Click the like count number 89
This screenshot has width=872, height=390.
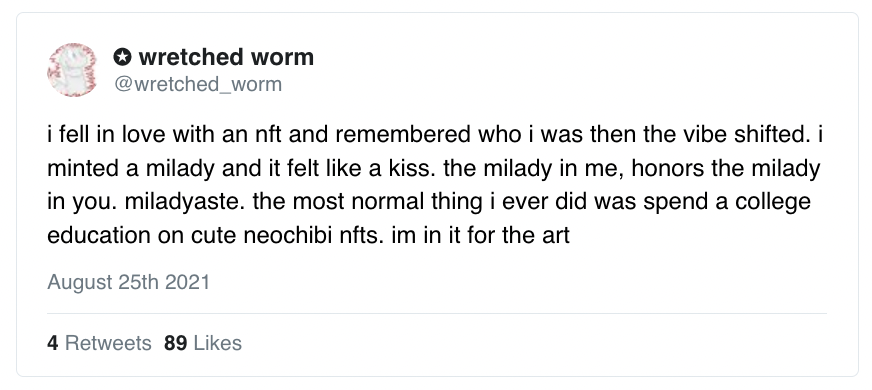click(176, 343)
